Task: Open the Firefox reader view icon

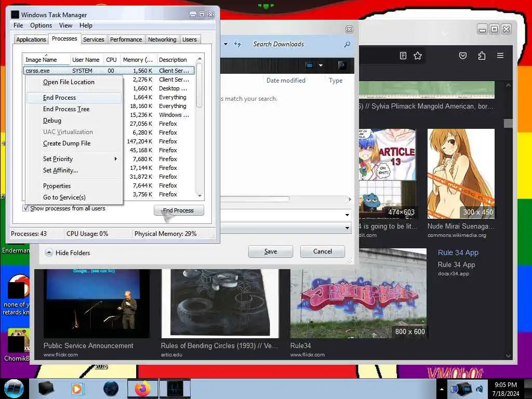Action: 403,56
